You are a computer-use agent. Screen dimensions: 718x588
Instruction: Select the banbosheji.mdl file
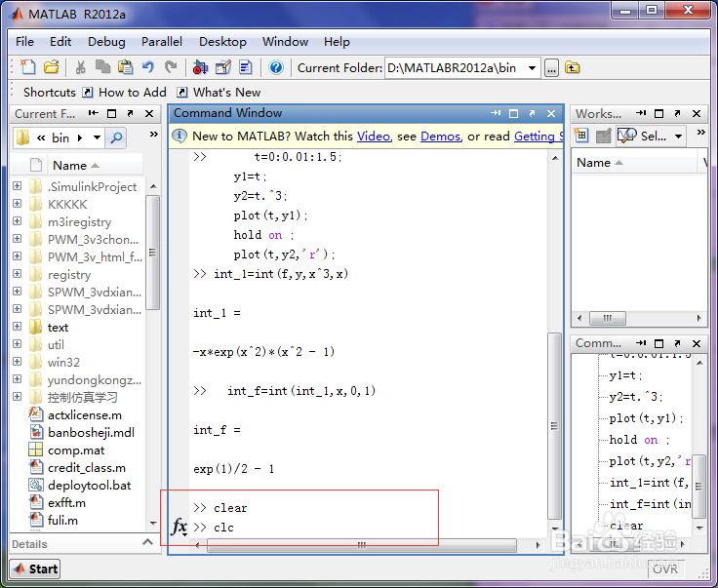coord(91,432)
